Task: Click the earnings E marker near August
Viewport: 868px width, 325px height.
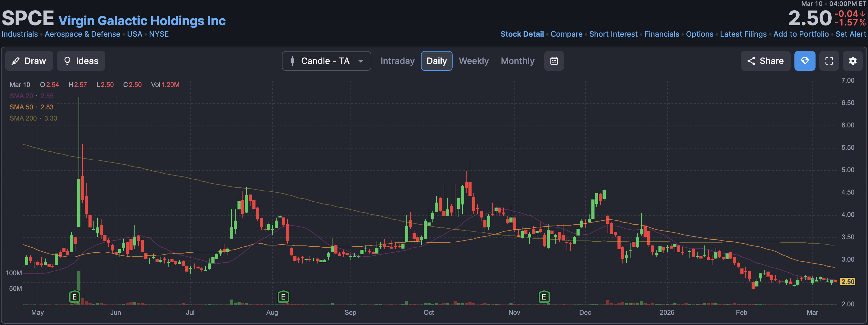Action: coord(283,297)
